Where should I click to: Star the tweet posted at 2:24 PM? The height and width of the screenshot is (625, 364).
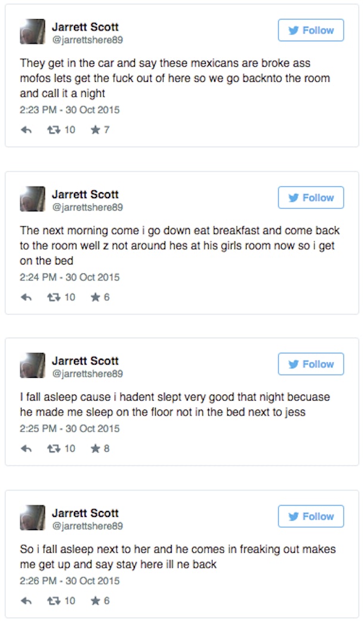(94, 297)
